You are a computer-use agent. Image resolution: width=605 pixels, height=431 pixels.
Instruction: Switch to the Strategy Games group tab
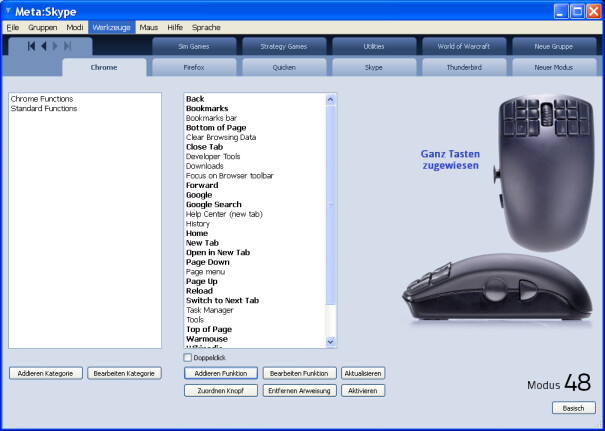(x=284, y=46)
